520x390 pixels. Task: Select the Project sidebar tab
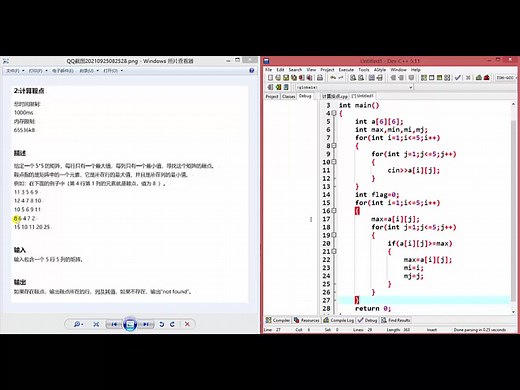pyautogui.click(x=272, y=96)
